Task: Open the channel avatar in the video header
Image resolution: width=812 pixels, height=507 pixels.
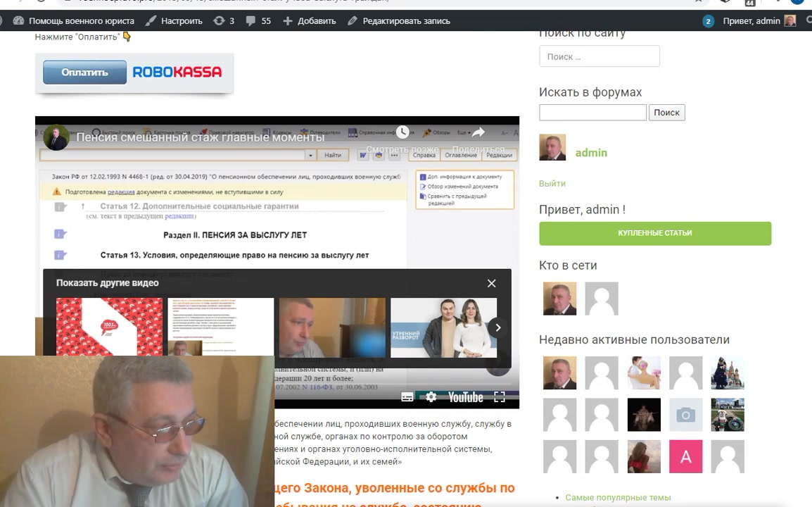Action: click(56, 137)
